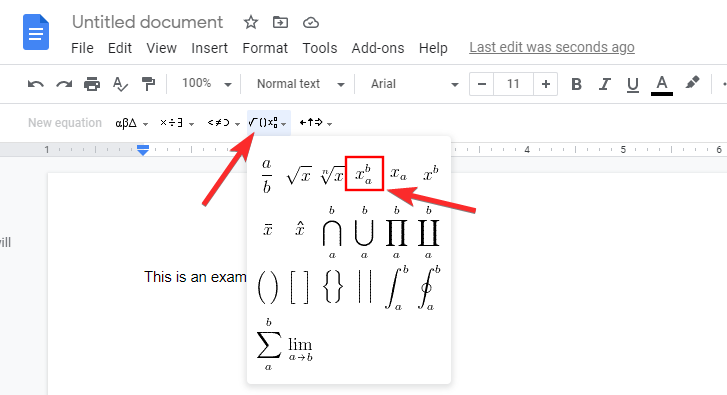Open the Arial font dropdown

pos(414,84)
